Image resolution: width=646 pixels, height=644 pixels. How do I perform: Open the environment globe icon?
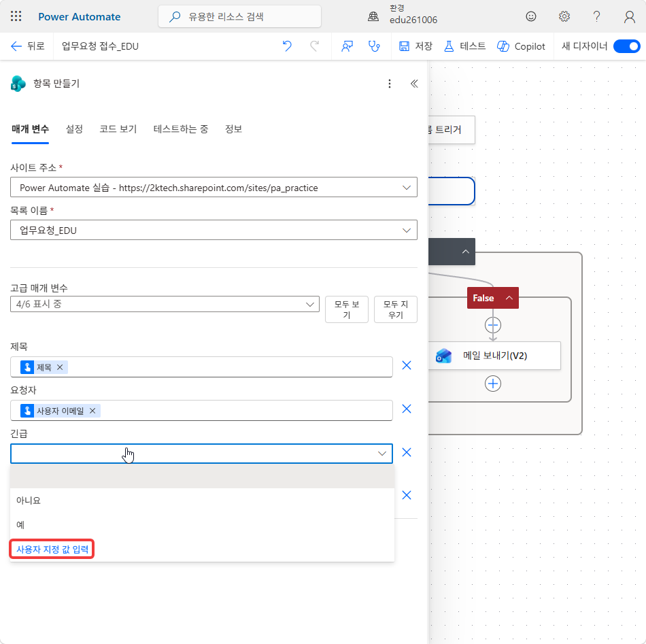pyautogui.click(x=373, y=16)
